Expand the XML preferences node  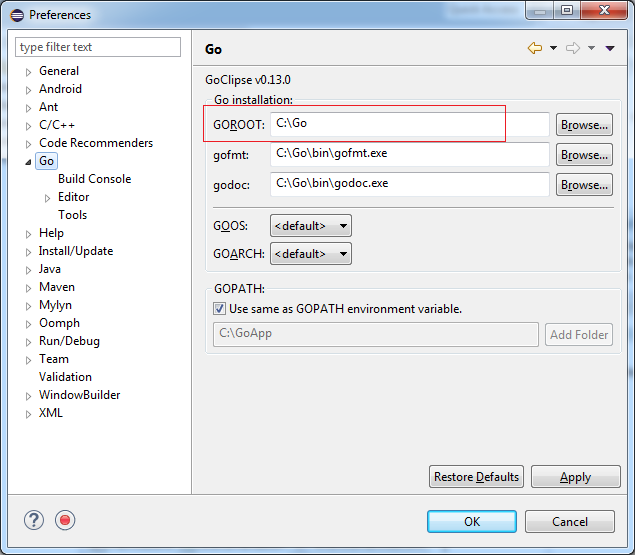[28, 414]
